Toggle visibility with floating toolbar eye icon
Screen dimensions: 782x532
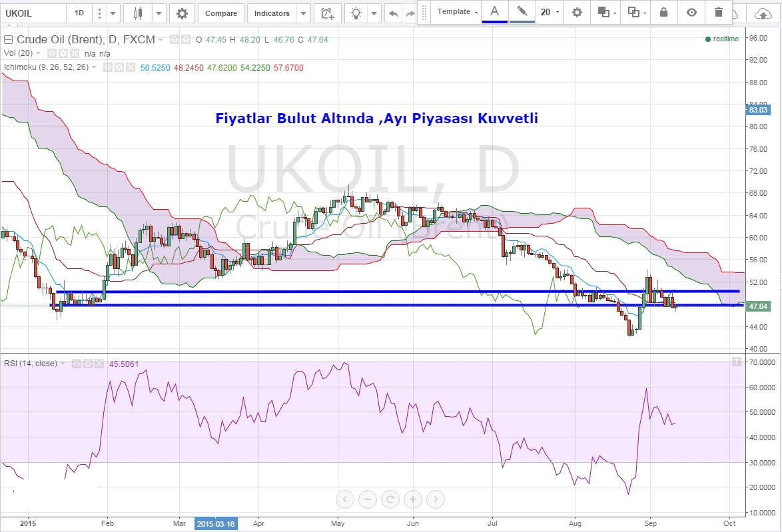691,12
